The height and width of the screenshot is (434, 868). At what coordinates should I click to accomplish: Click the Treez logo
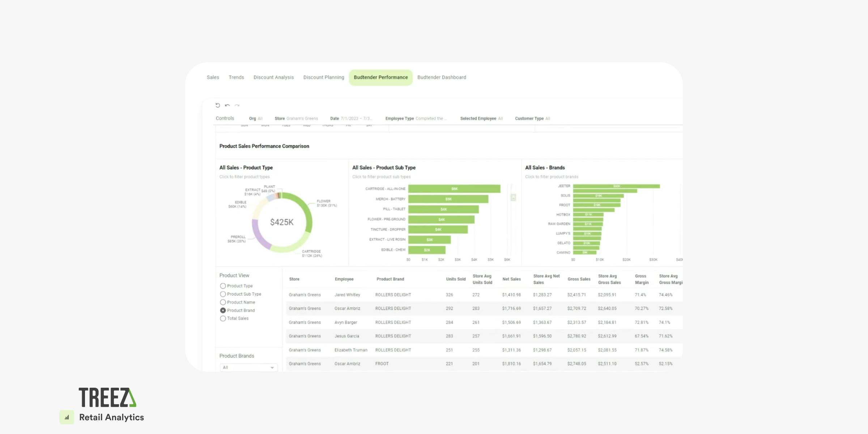tap(107, 397)
